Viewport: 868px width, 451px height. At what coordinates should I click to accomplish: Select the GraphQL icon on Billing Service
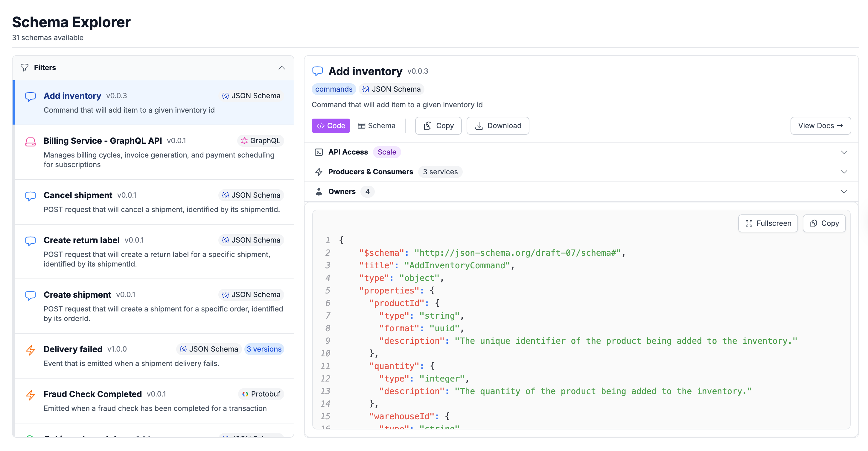click(x=244, y=141)
